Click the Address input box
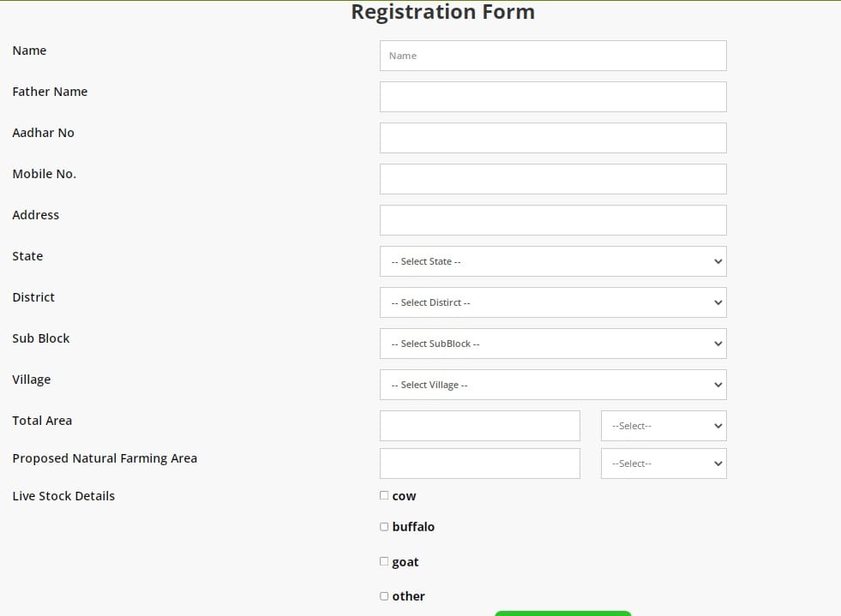841x616 pixels. [553, 220]
